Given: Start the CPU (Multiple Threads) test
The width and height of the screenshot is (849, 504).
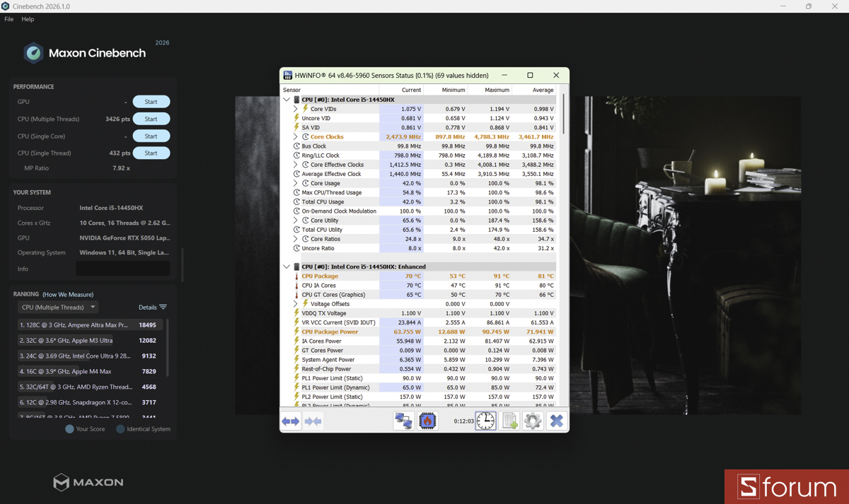Looking at the screenshot, I should tap(151, 119).
